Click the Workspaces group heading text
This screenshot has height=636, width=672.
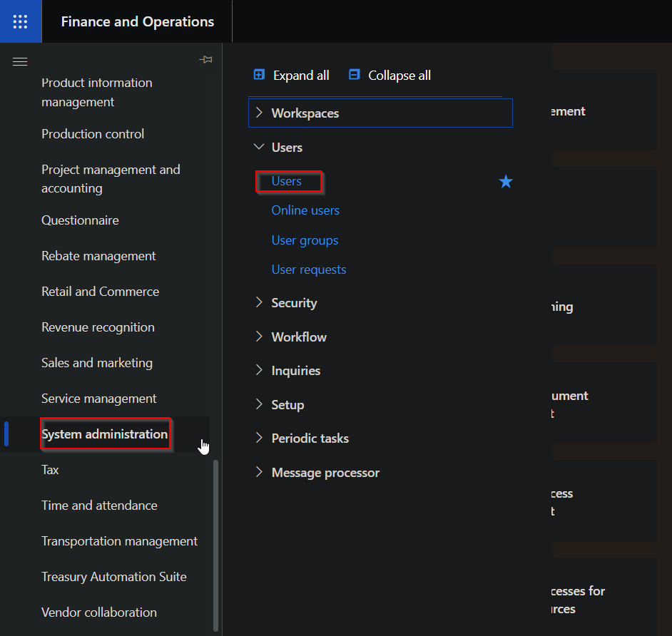coord(305,113)
